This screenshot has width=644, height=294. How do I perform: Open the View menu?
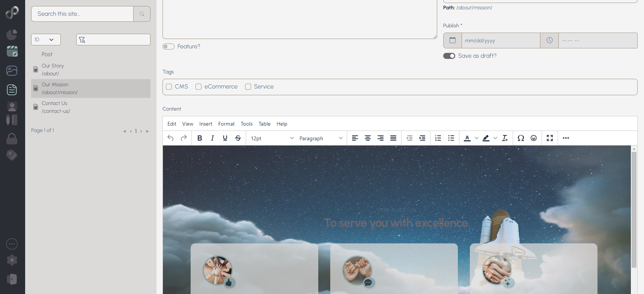coord(188,124)
